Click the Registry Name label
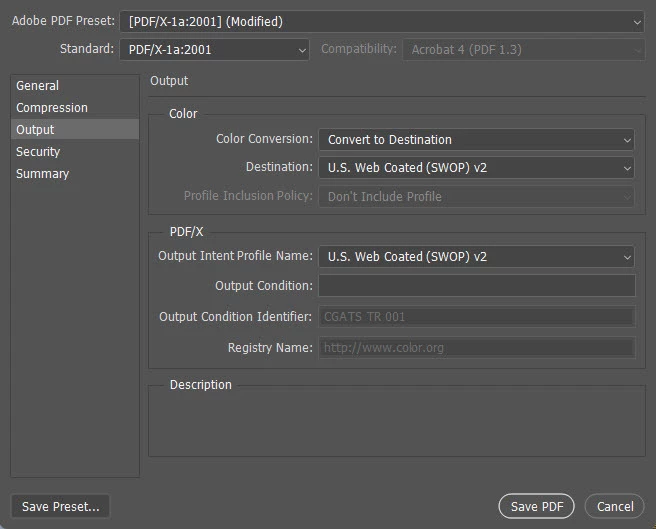This screenshot has width=656, height=529. pos(270,348)
